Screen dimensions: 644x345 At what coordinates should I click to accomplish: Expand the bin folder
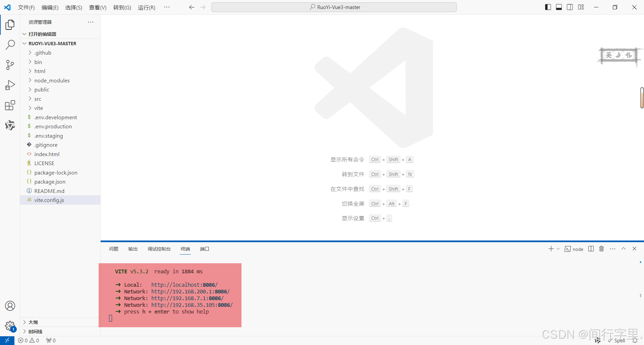coord(60,62)
